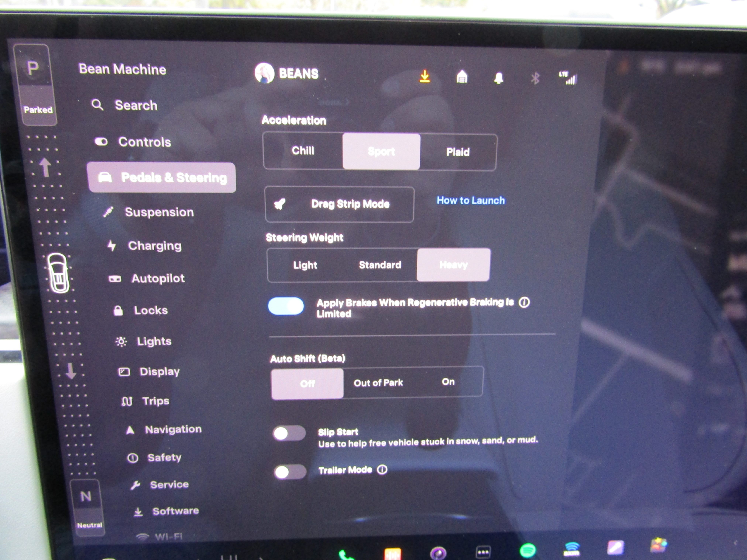
Task: Tap the LTE signal strength icon
Action: click(x=569, y=78)
